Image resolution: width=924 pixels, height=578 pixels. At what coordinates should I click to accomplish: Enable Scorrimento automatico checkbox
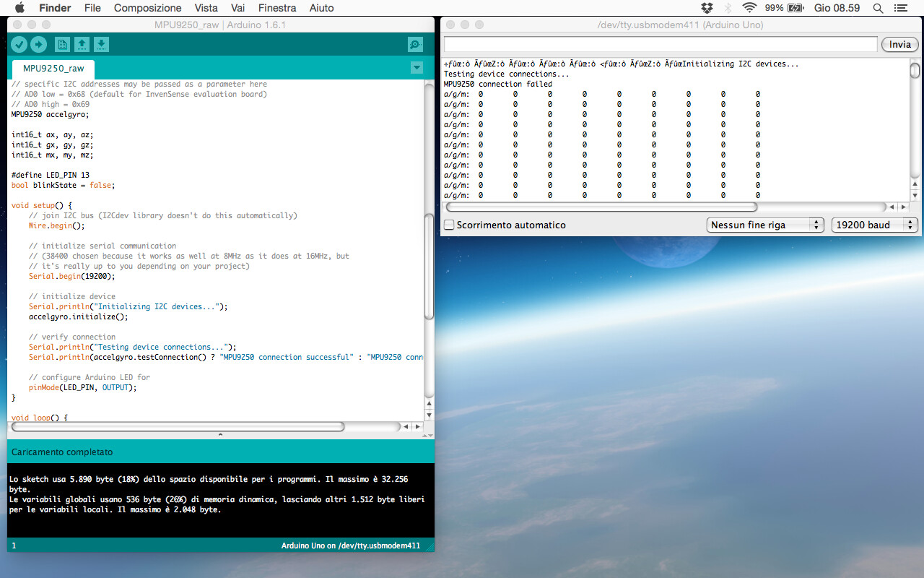[449, 225]
